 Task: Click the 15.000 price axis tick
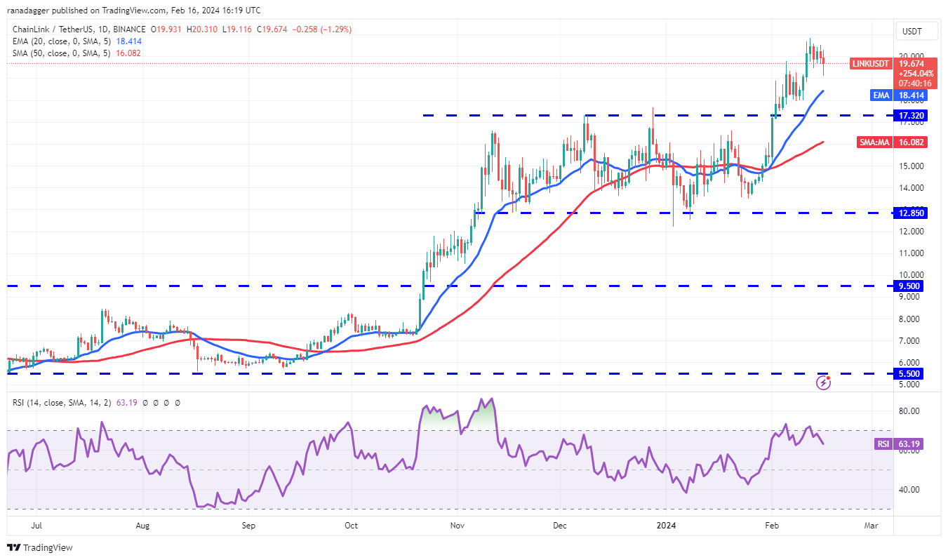pyautogui.click(x=913, y=166)
